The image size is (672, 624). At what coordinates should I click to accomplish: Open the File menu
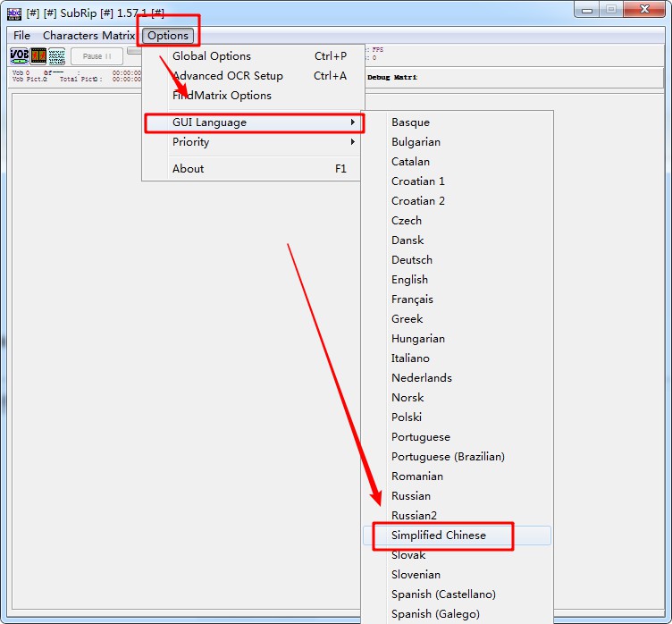point(21,36)
